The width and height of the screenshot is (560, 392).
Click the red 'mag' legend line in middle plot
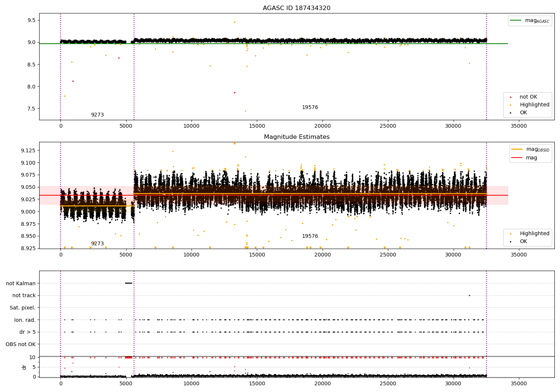[x=517, y=158]
